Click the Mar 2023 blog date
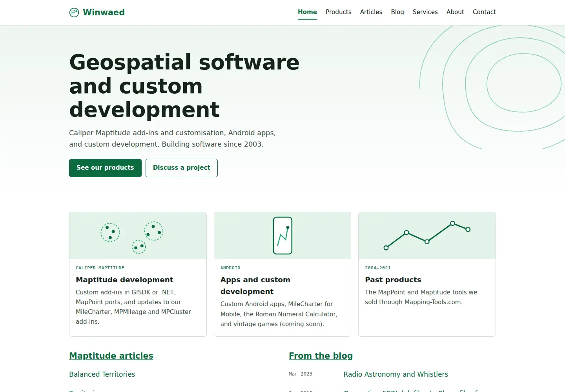The width and height of the screenshot is (565, 392). 301,374
